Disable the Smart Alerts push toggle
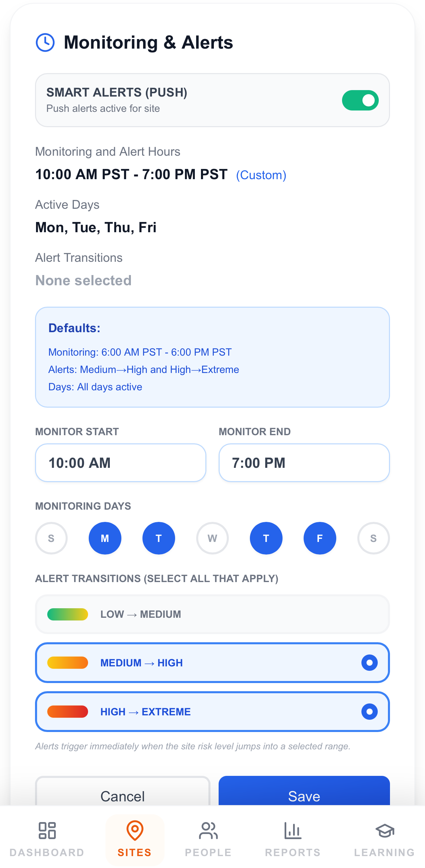 [360, 100]
